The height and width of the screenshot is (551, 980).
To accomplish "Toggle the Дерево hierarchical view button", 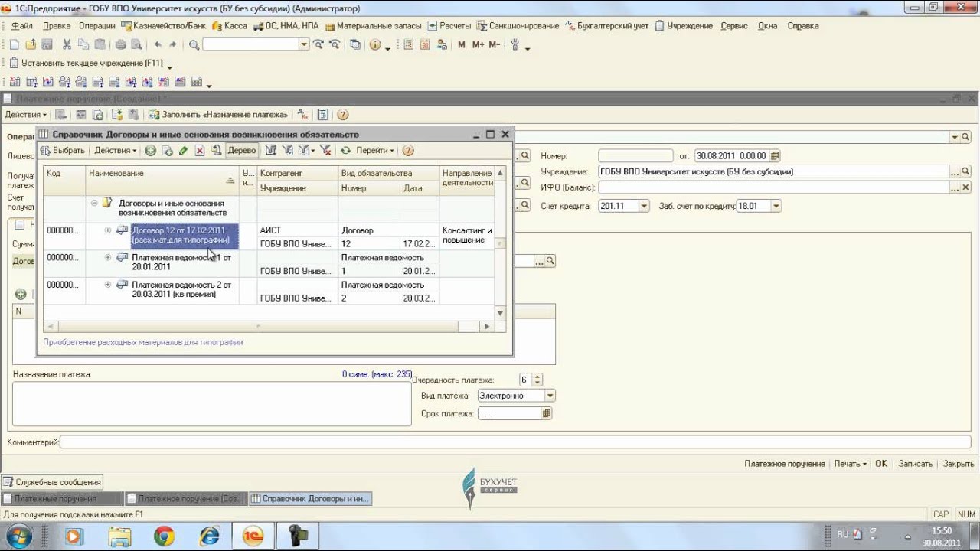I will pos(242,151).
